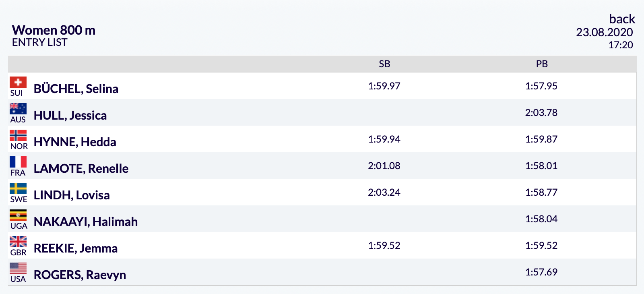
Task: Click the Uganda flag icon
Action: [x=18, y=215]
